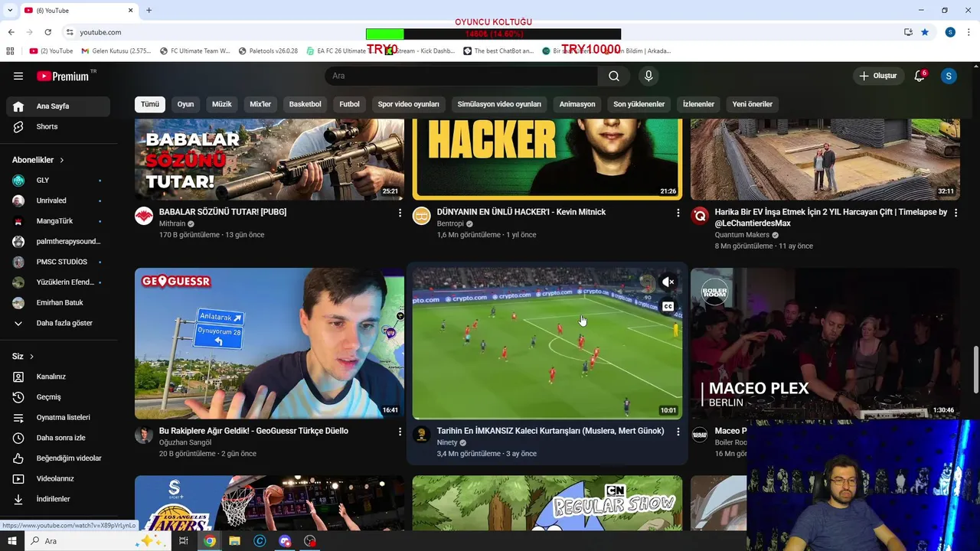
Task: Open the Regular Show thumbnail
Action: click(547, 503)
